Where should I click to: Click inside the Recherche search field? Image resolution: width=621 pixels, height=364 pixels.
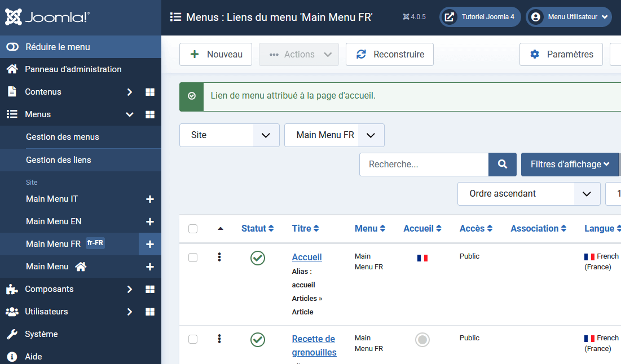click(x=424, y=164)
